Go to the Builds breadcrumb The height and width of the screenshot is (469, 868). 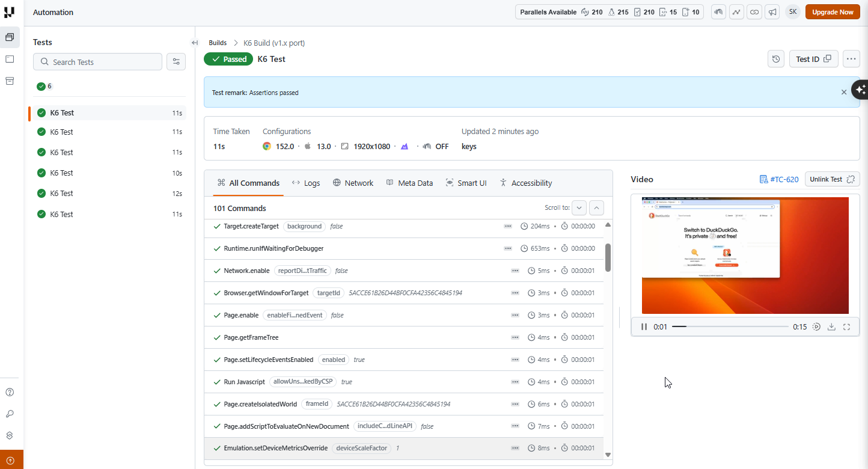(218, 43)
